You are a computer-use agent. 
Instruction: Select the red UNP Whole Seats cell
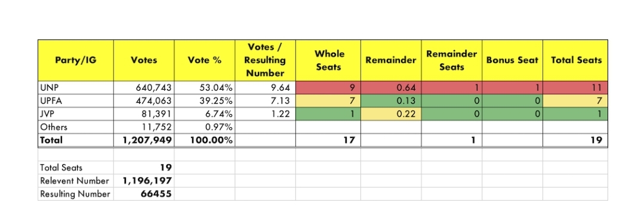[x=328, y=87]
